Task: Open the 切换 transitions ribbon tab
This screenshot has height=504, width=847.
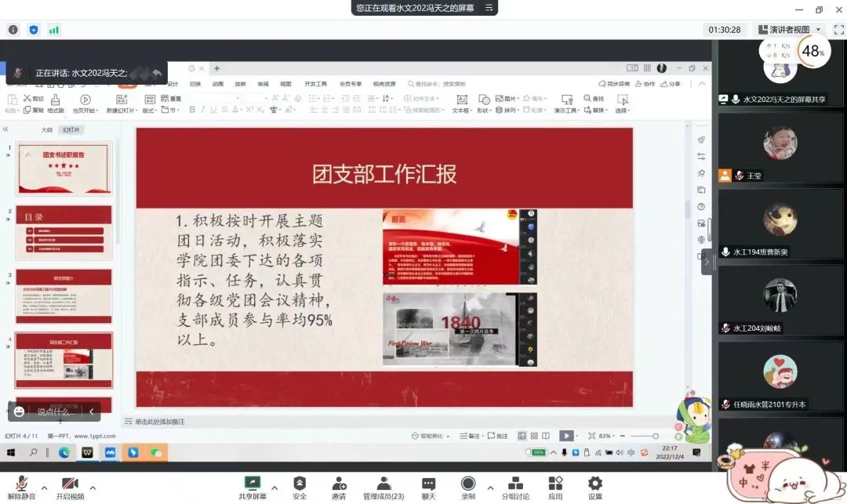Action: point(195,84)
